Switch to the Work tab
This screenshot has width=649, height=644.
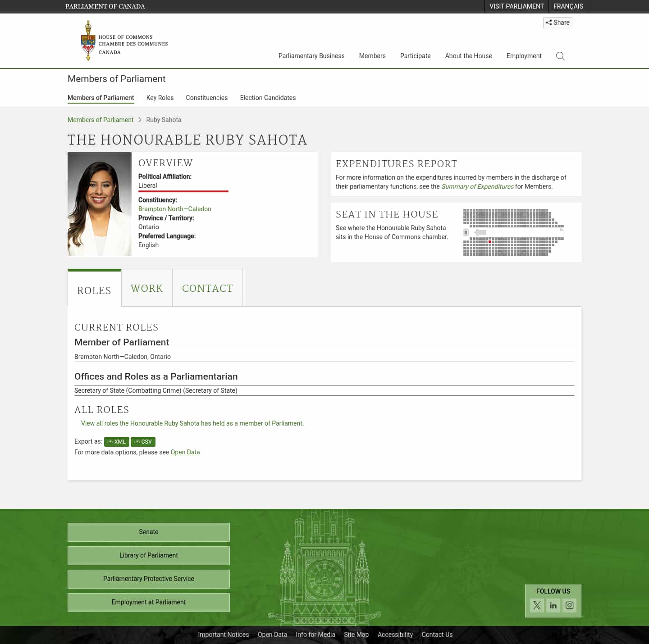tap(147, 288)
